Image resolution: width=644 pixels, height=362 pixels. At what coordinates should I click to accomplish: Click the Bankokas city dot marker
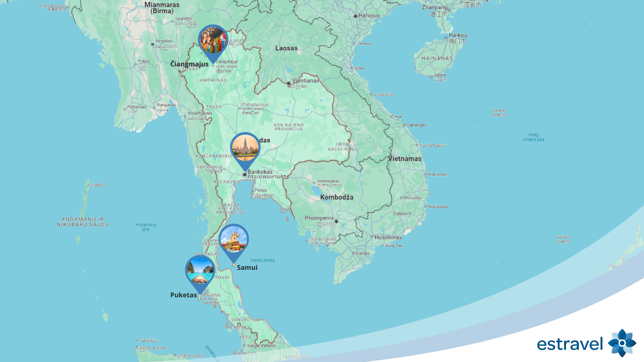[x=245, y=174]
